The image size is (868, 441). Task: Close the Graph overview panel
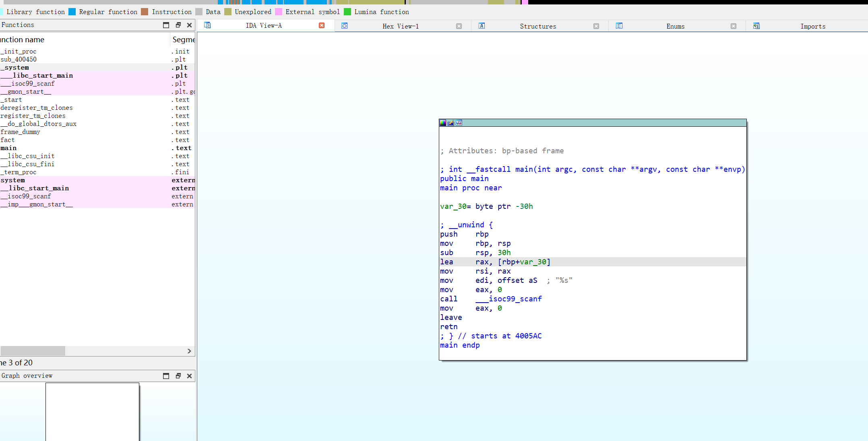pyautogui.click(x=189, y=376)
